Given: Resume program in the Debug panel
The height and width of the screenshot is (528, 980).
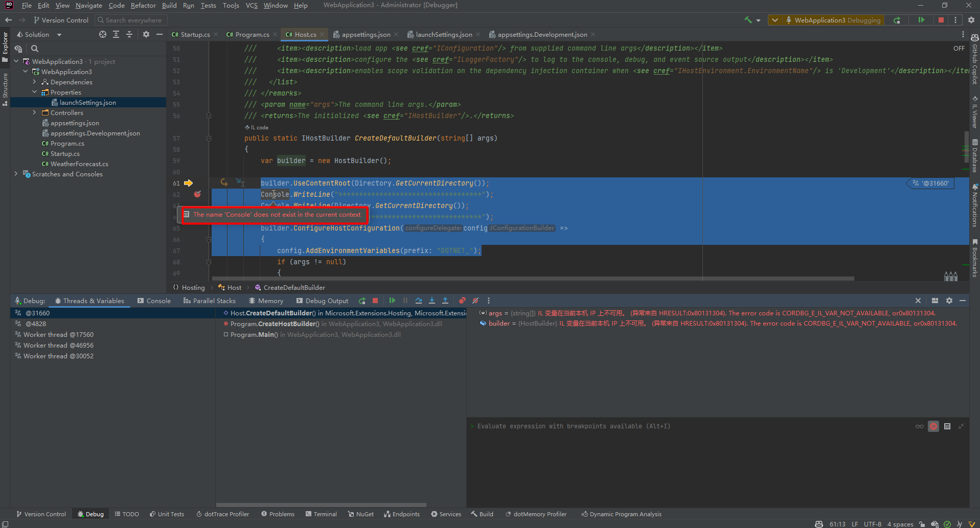Looking at the screenshot, I should click(392, 301).
